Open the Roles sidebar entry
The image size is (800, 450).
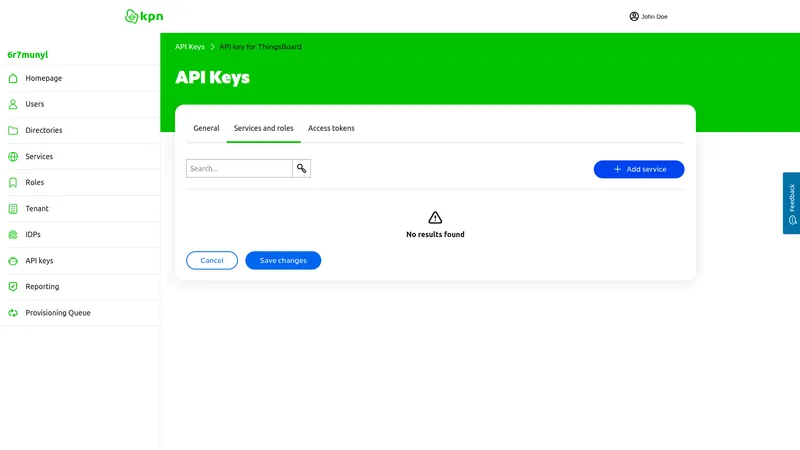tap(80, 182)
